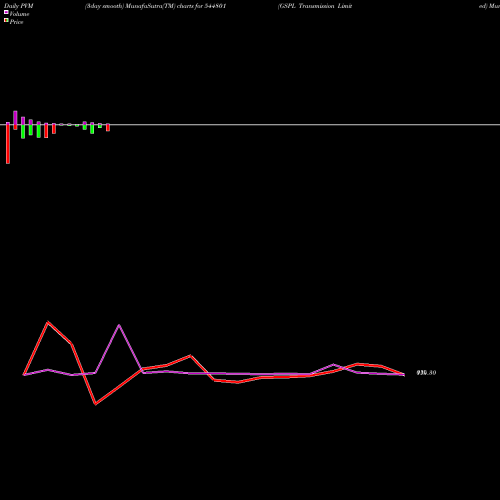Click the Price legend label
The height and width of the screenshot is (500, 500).
point(16,22)
